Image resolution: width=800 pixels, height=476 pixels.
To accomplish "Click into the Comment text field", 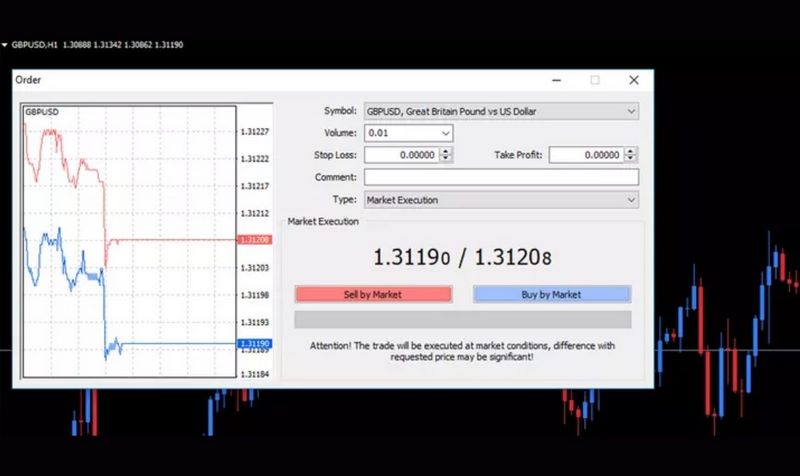I will pyautogui.click(x=500, y=177).
